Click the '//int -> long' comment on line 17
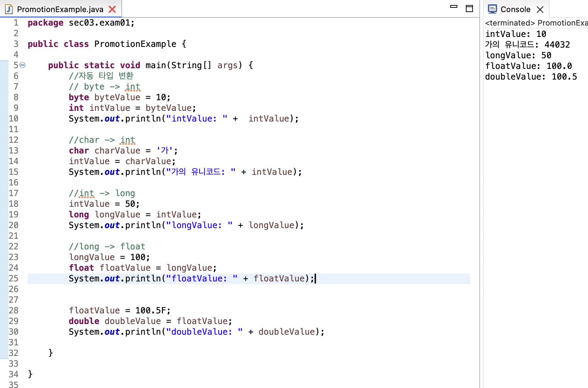The height and width of the screenshot is (388, 588). (102, 193)
